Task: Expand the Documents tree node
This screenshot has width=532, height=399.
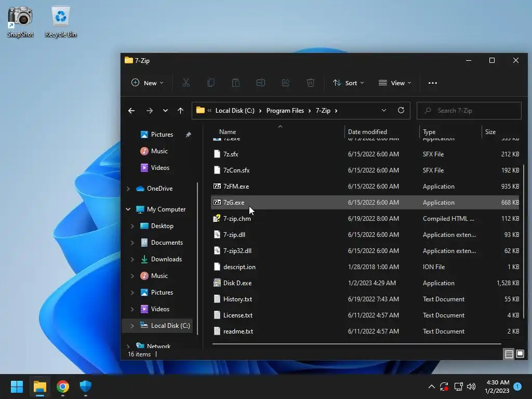Action: coord(132,243)
